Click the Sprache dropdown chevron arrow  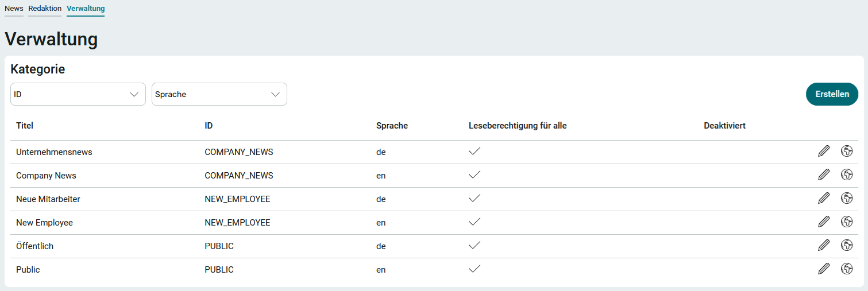276,94
